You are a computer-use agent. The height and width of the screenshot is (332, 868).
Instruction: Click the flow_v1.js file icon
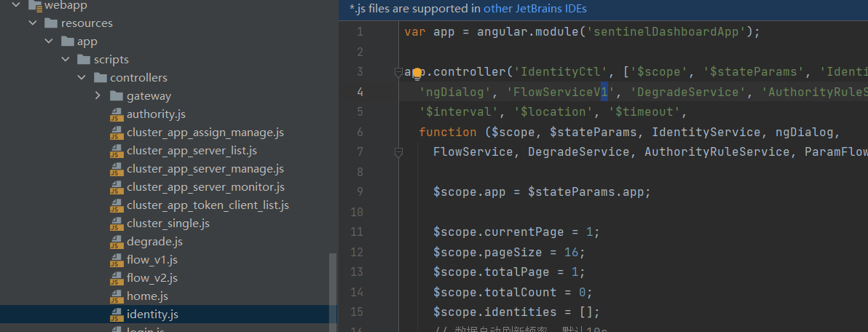click(x=117, y=260)
